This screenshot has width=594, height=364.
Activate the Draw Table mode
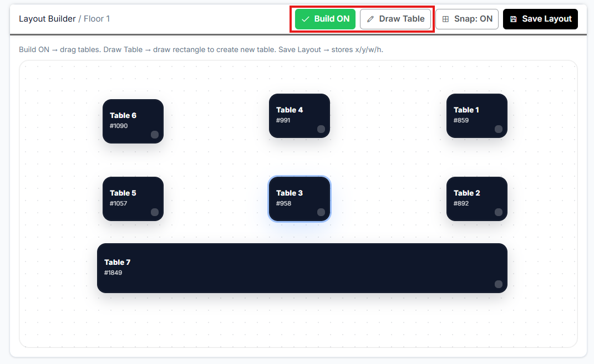(x=395, y=19)
